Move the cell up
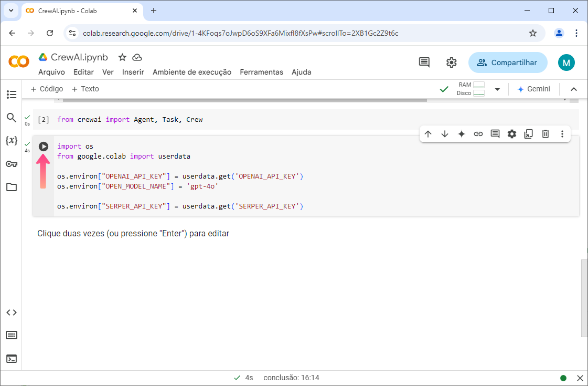 pyautogui.click(x=428, y=134)
